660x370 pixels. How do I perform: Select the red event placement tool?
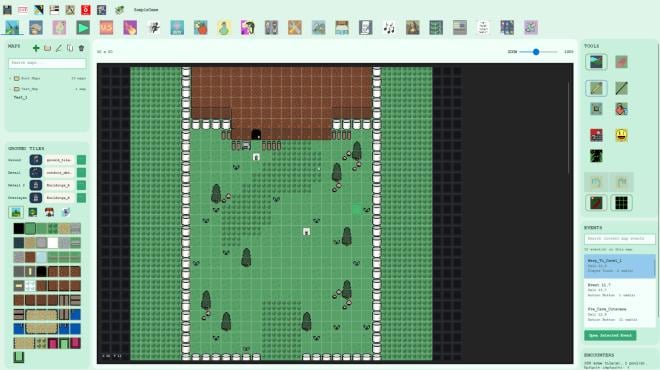(596, 135)
